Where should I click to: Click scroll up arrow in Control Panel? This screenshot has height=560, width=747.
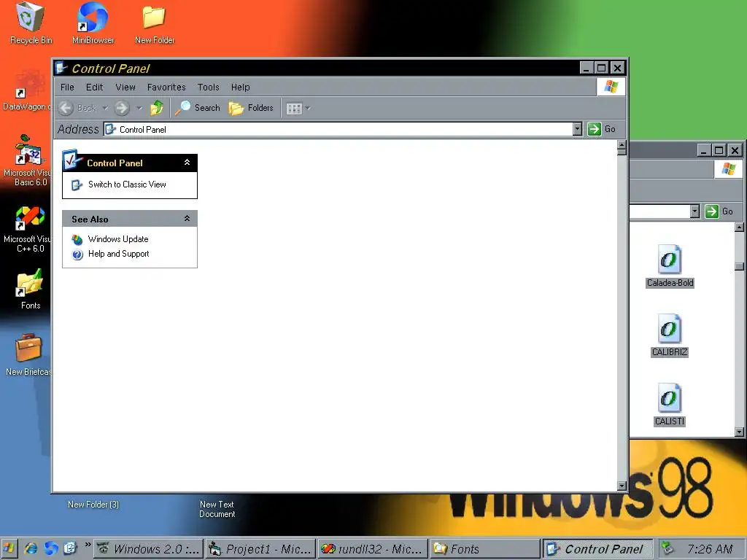pyautogui.click(x=622, y=144)
